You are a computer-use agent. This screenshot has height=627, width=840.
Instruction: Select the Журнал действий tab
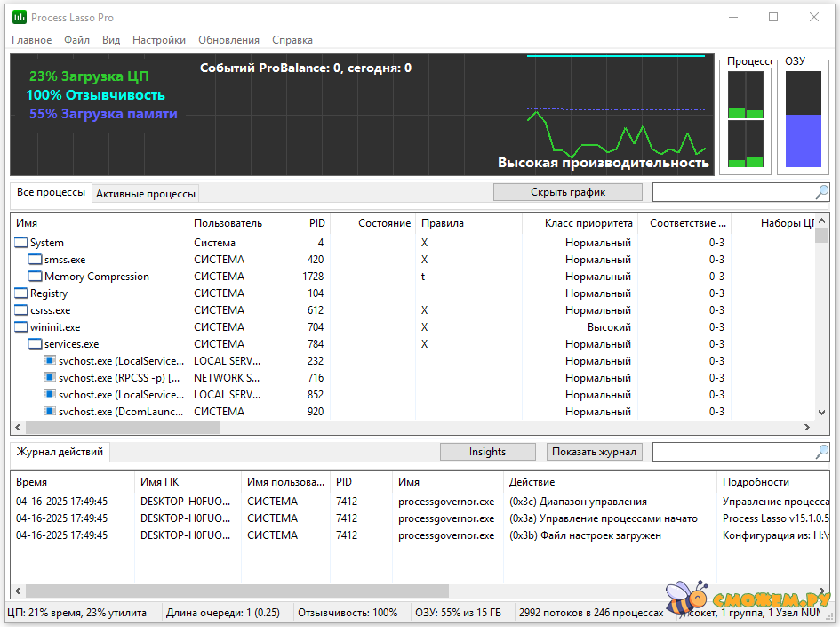tap(60, 452)
